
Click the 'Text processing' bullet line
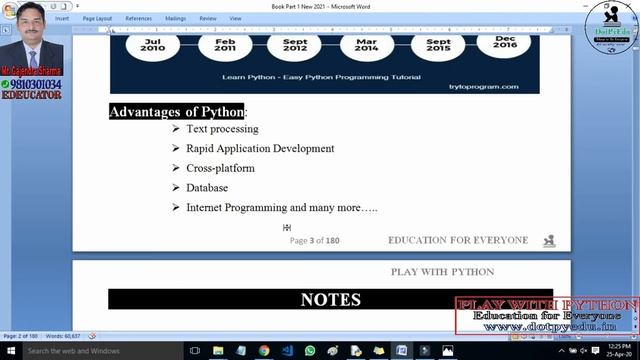pyautogui.click(x=222, y=129)
